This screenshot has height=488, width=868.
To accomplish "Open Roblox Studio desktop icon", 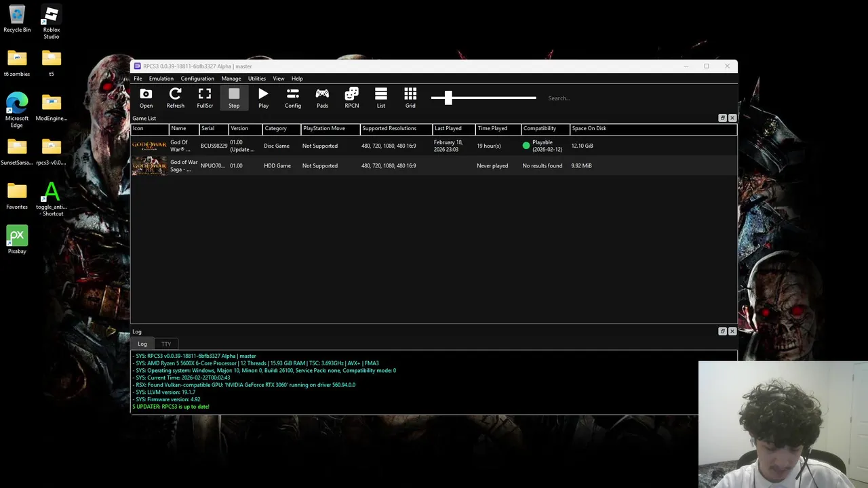I will [51, 22].
